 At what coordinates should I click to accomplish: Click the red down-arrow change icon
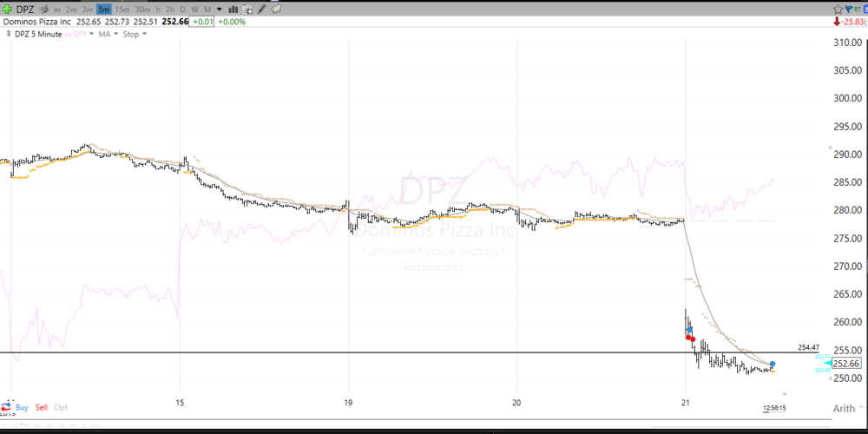pos(837,23)
